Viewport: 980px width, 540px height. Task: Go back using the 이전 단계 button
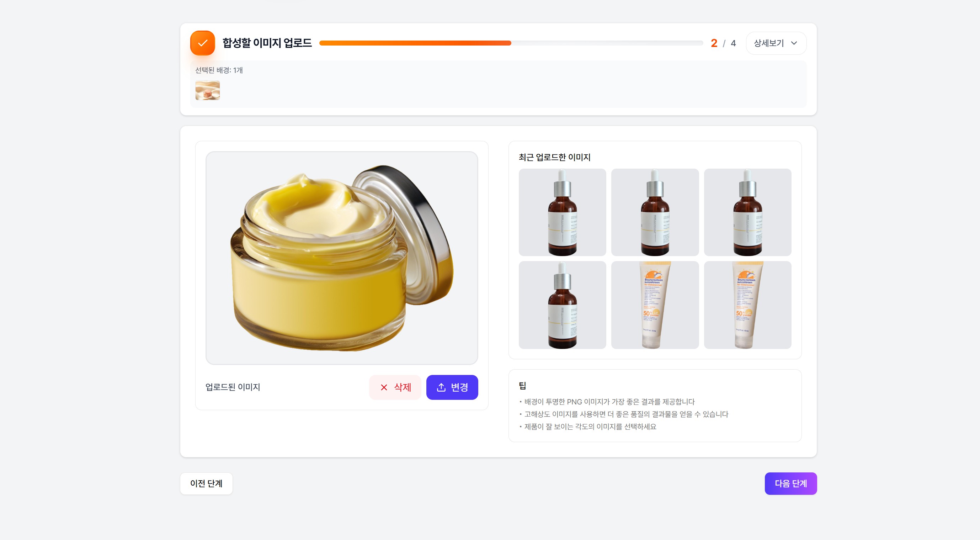pyautogui.click(x=207, y=483)
